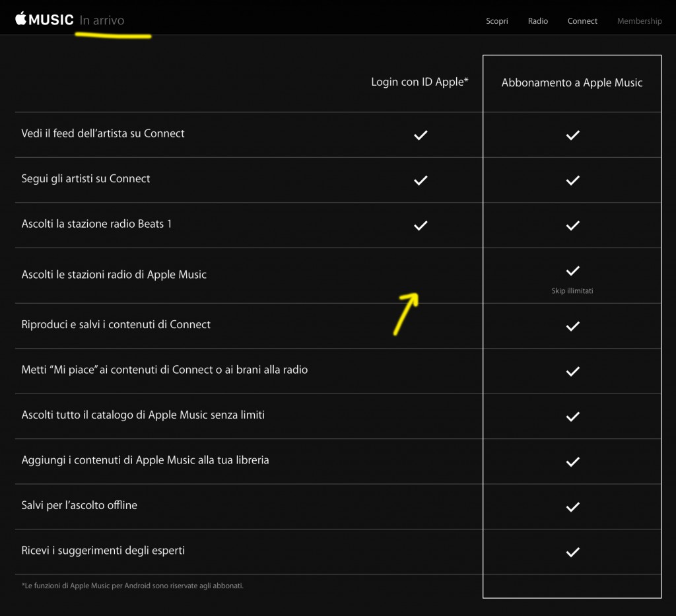Click the "In arrivo" label

pos(102,20)
